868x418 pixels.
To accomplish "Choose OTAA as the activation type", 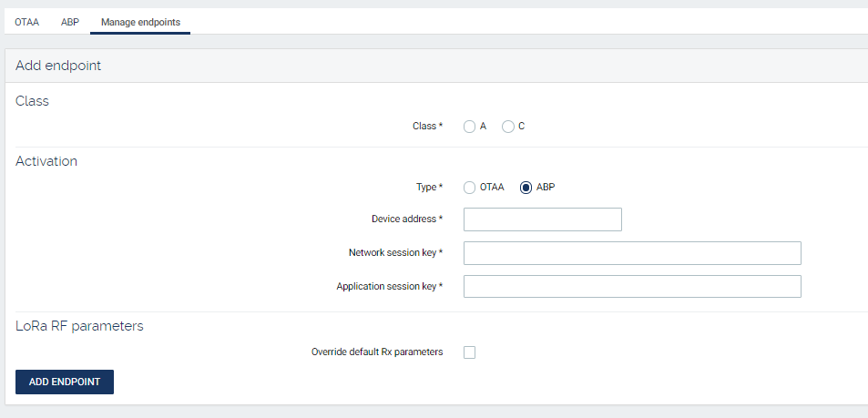I will [x=470, y=188].
